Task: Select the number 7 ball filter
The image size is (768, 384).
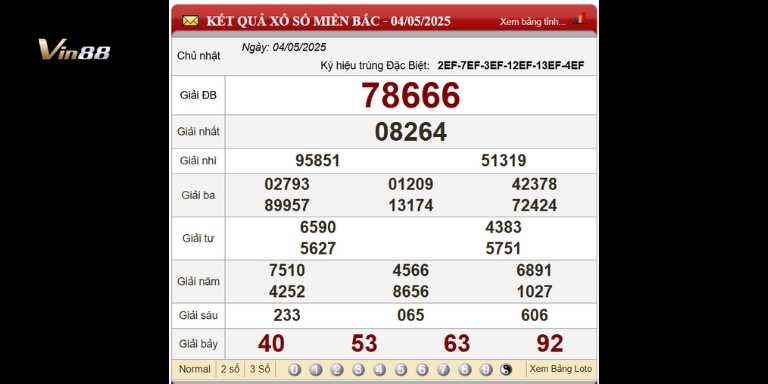Action: pos(443,370)
